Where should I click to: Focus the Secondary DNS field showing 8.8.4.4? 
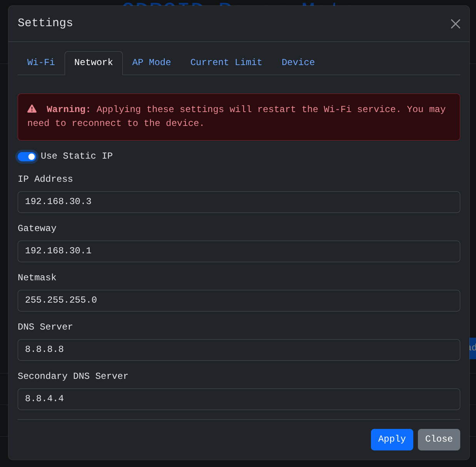click(239, 399)
